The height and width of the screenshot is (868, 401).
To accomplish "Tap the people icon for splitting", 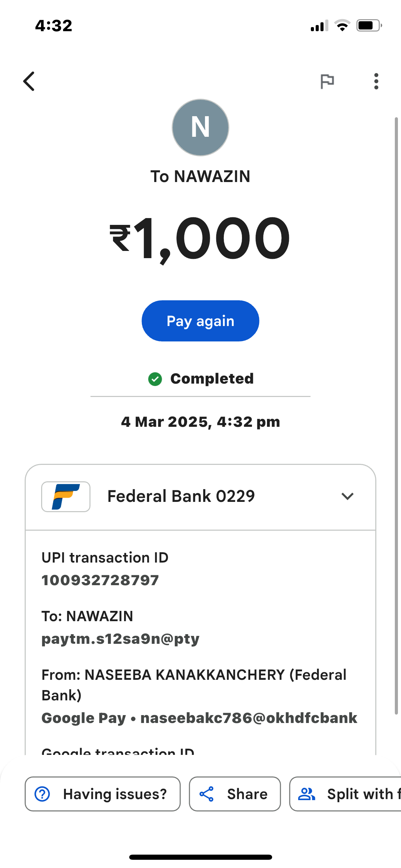I will point(306,794).
